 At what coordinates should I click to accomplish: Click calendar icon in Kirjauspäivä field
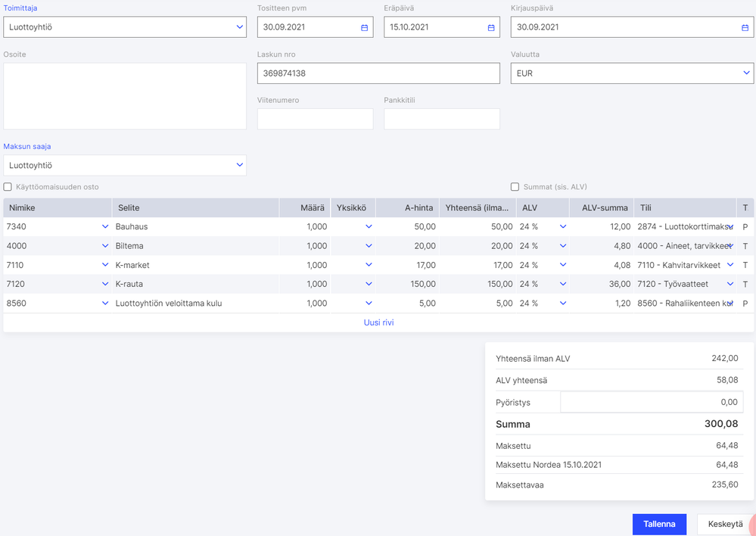pyautogui.click(x=745, y=27)
